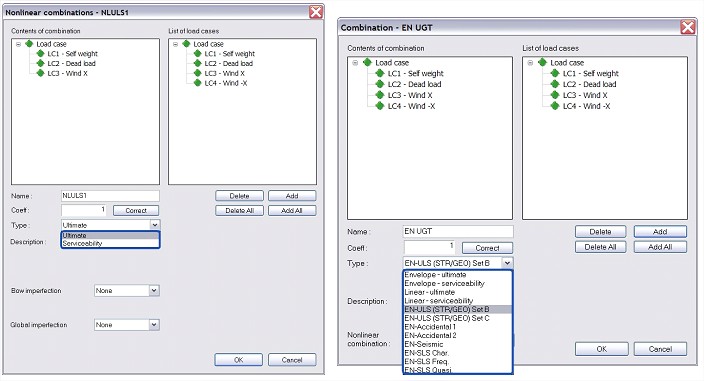Confirm NLULS1 dialog with OK

[x=238, y=360]
